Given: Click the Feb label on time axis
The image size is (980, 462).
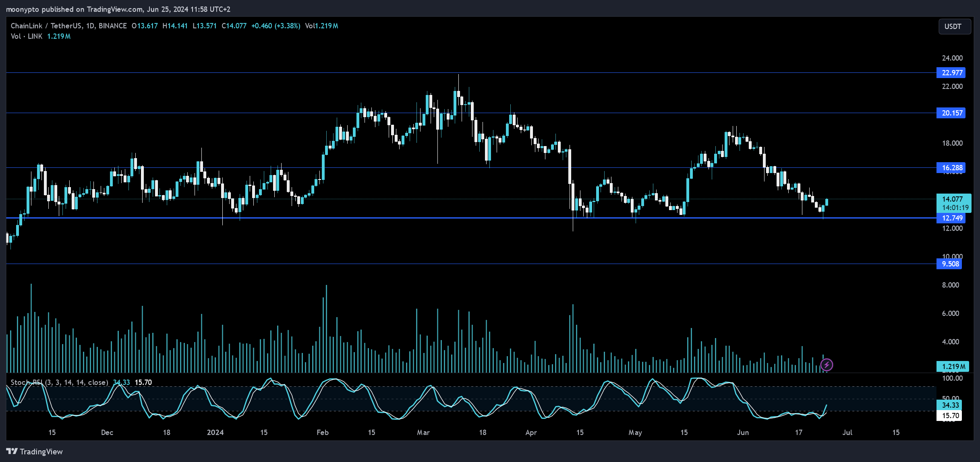Looking at the screenshot, I should (x=323, y=433).
